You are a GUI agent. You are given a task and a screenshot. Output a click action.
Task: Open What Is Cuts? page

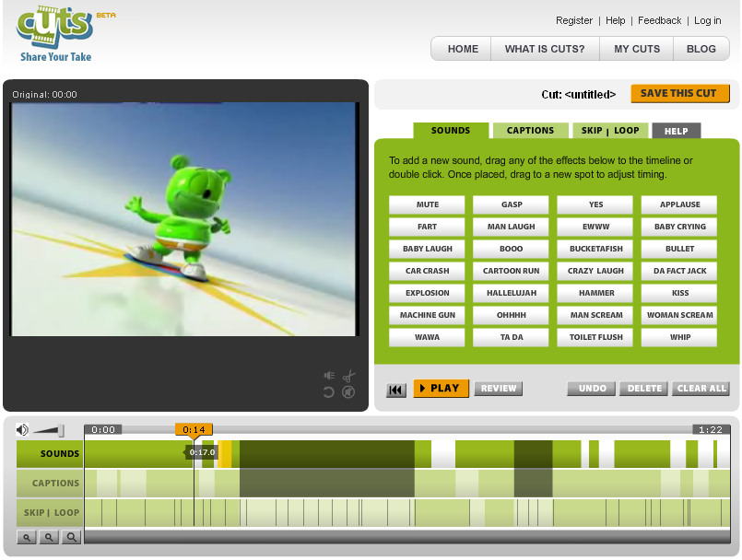click(x=545, y=49)
